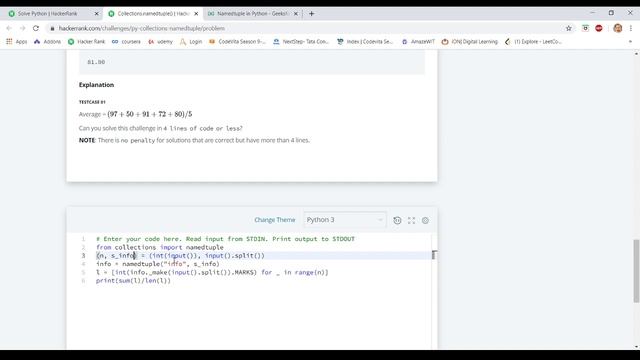Image resolution: width=640 pixels, height=360 pixels.
Task: Open the iON Digital Learning bookmark
Action: tap(470, 42)
